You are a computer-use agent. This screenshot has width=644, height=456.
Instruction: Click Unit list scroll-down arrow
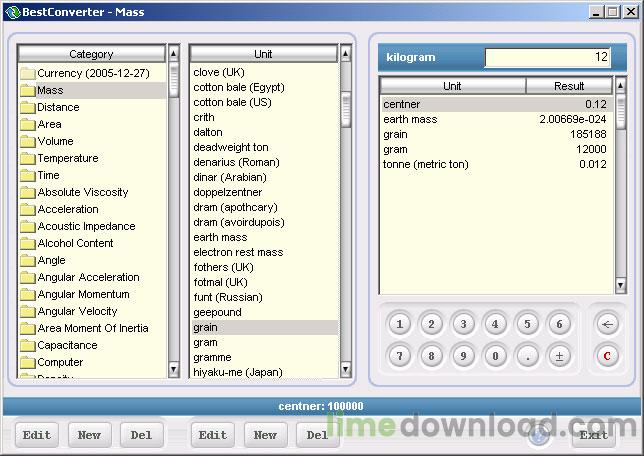point(346,369)
